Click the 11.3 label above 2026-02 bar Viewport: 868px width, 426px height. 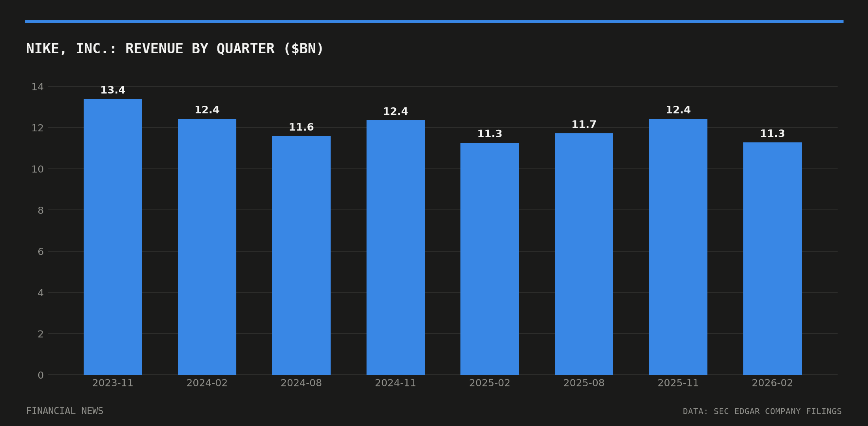[773, 134]
